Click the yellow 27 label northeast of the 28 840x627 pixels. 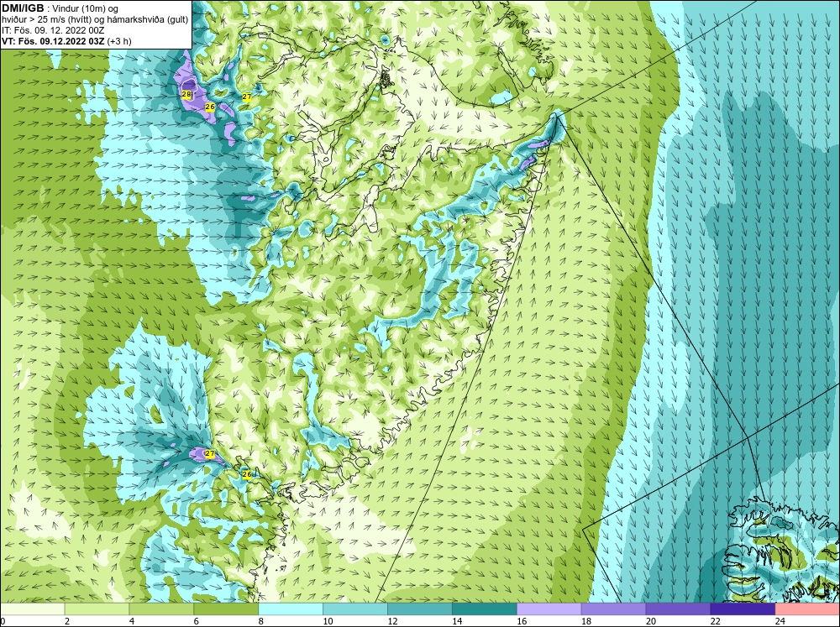(x=247, y=97)
